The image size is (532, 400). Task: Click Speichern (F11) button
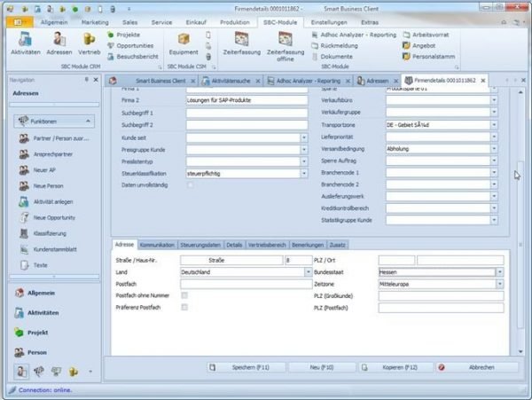(246, 367)
